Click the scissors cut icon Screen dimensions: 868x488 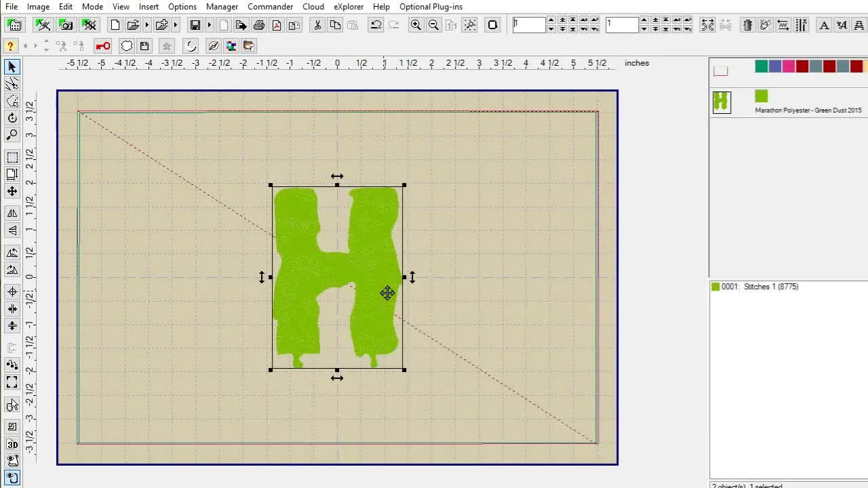[x=317, y=25]
